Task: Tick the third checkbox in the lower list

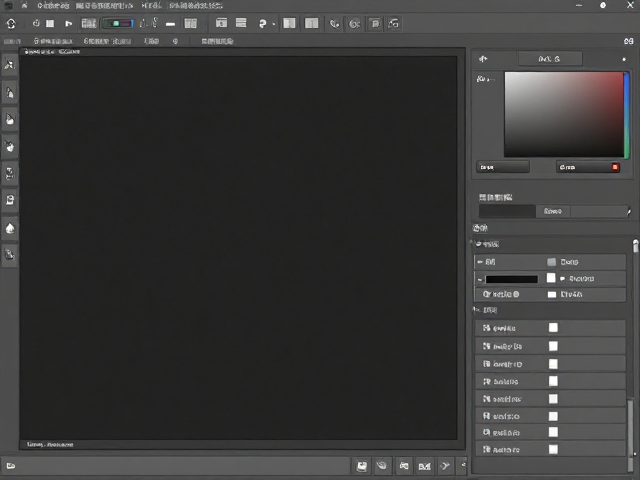Action: (x=553, y=364)
